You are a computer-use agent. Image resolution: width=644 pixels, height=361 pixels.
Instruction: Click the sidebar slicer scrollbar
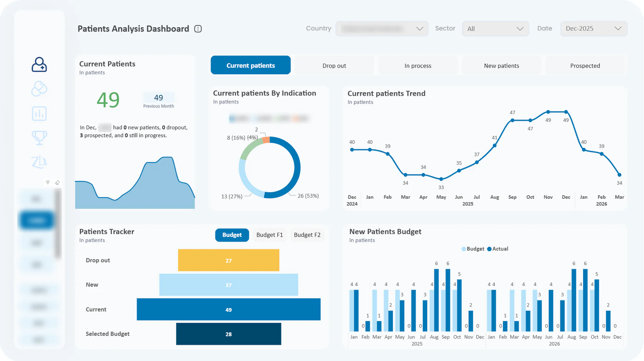(x=58, y=223)
